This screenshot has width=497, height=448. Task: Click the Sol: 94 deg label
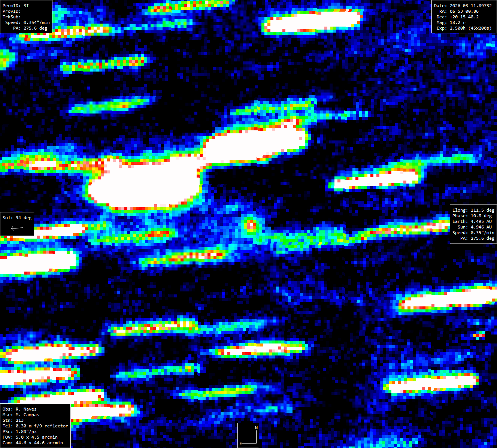pyautogui.click(x=17, y=218)
